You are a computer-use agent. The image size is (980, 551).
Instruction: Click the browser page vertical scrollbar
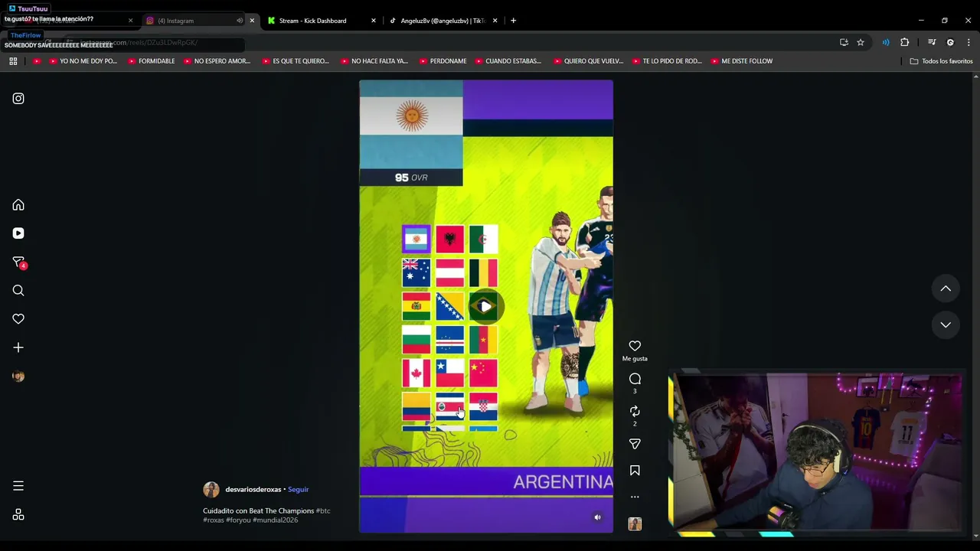[x=976, y=306]
